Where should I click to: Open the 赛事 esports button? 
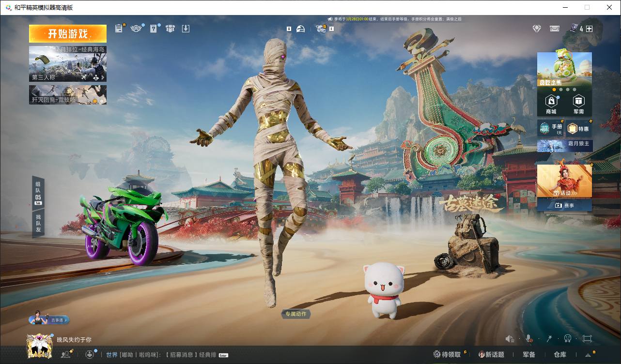tap(564, 205)
